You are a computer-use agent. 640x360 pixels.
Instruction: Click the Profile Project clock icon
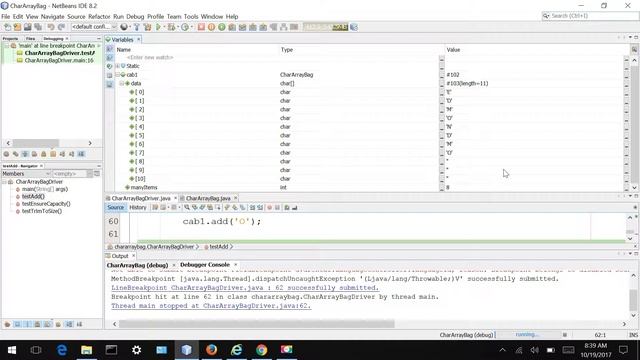(185, 27)
